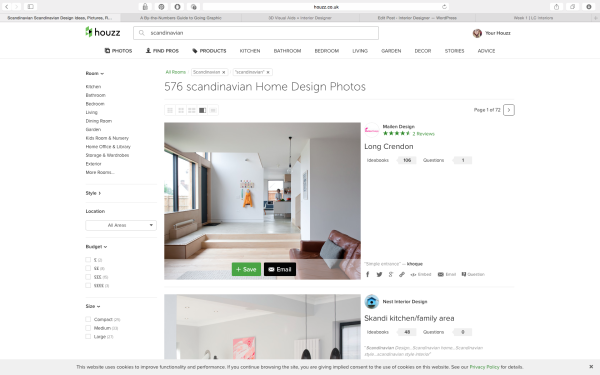Select the large side-by-side view icon
600x375 pixels.
[x=202, y=110]
